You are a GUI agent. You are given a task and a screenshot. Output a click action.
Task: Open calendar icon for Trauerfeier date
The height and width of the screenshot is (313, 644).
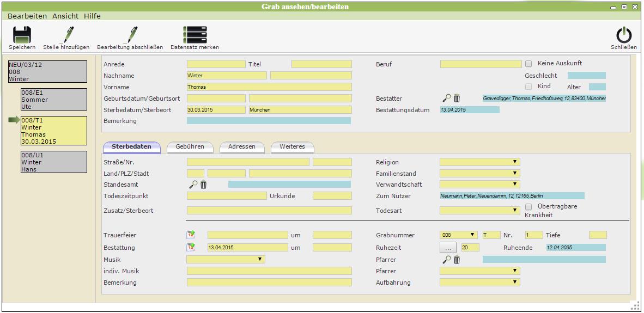[x=191, y=235]
